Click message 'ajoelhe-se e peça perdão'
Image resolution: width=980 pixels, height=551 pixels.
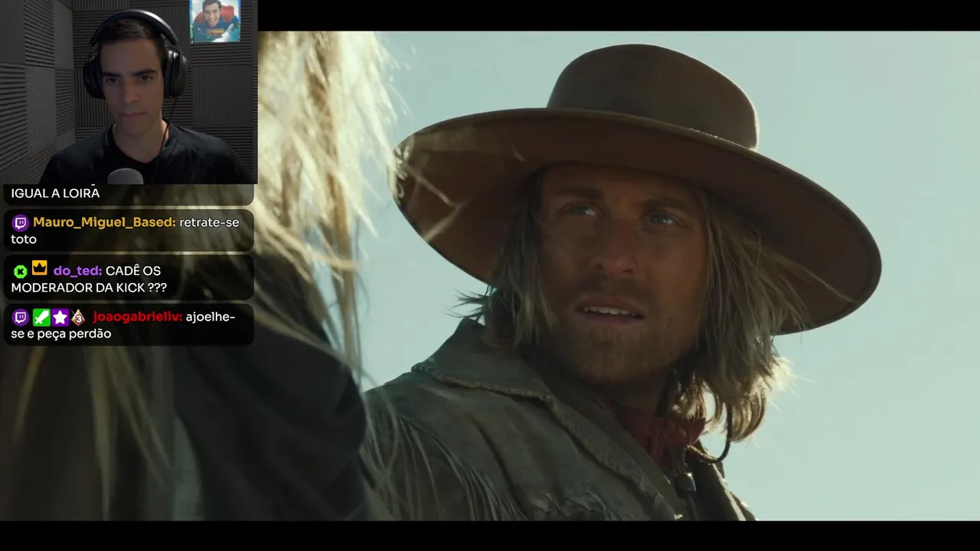point(122,325)
